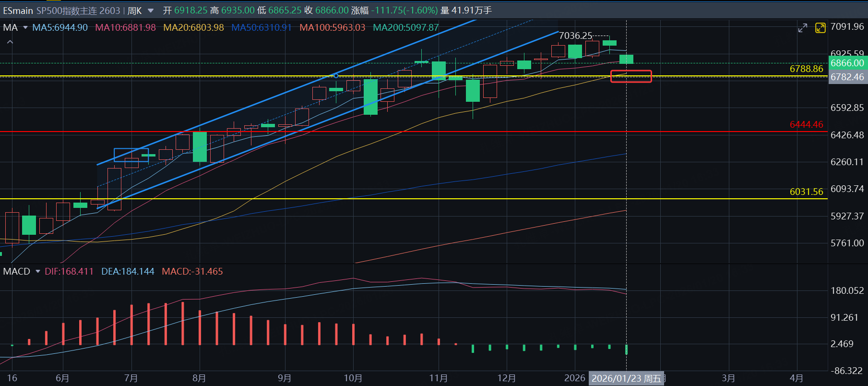Click the diagonal expand-arrows chart icon
Viewport: 868px width, 386px height.
(803, 28)
